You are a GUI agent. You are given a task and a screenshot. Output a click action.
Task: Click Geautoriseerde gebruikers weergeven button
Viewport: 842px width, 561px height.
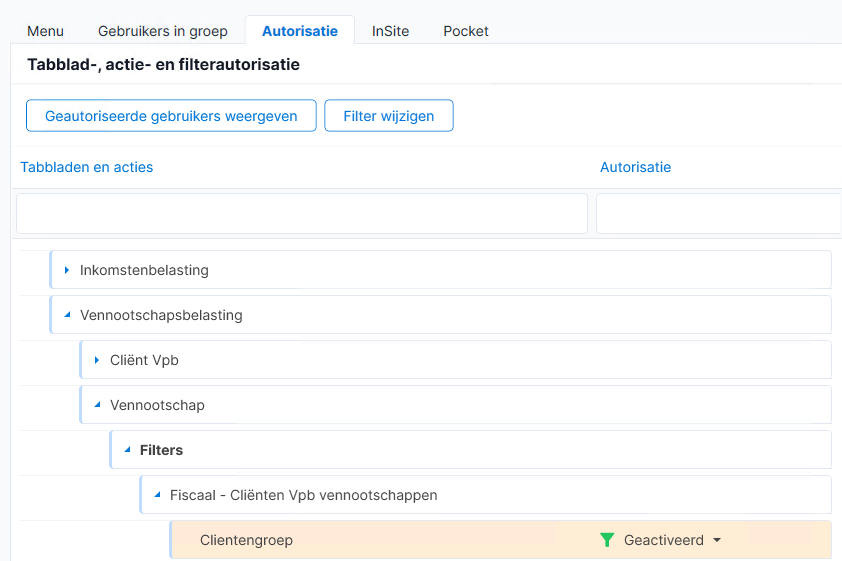coord(171,115)
